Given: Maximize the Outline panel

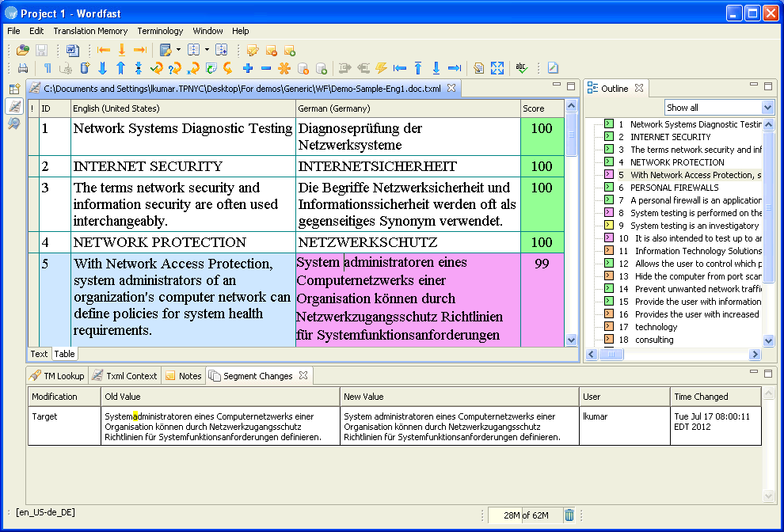Looking at the screenshot, I should click(768, 86).
